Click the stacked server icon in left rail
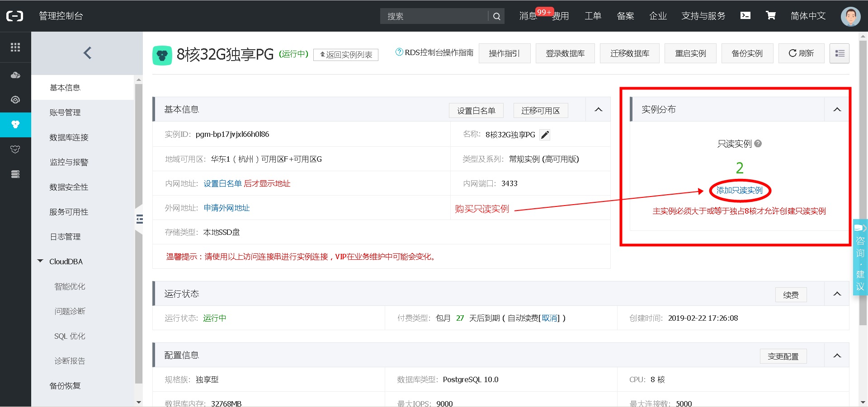868x407 pixels. point(15,174)
